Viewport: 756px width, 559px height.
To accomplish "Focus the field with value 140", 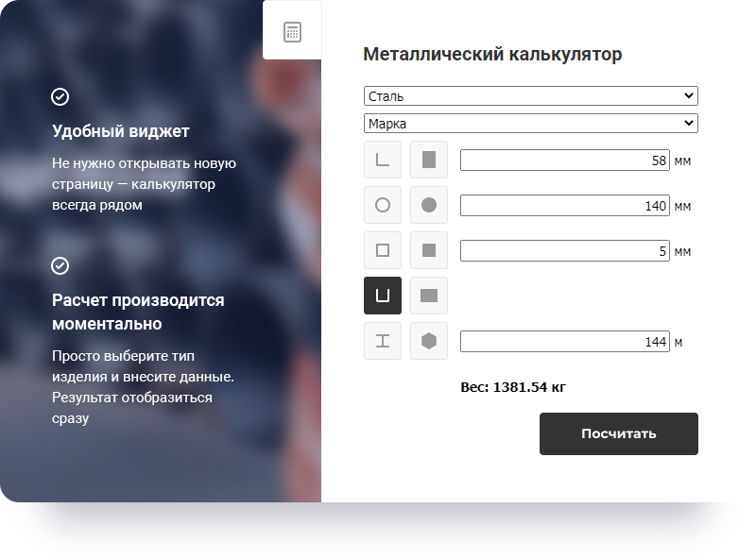I will [564, 206].
